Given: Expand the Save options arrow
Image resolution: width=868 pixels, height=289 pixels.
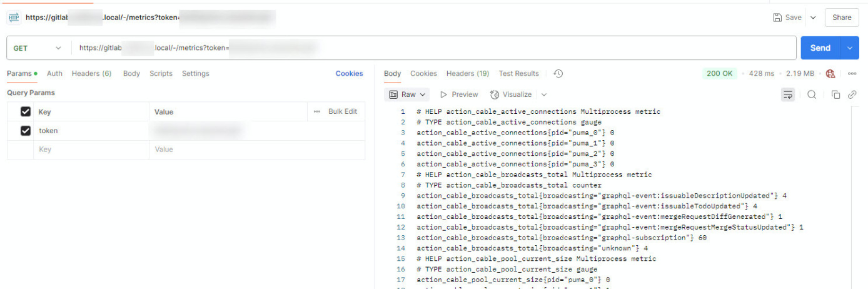Looking at the screenshot, I should [x=813, y=18].
